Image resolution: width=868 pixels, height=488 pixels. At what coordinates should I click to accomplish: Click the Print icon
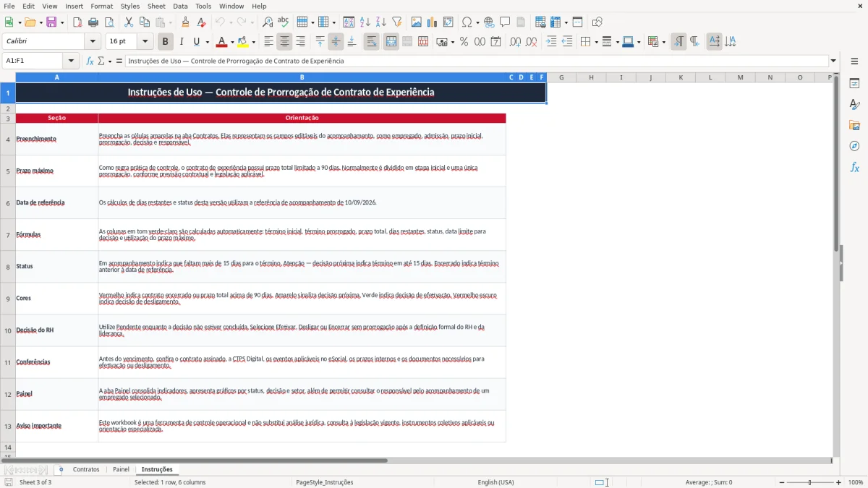pyautogui.click(x=93, y=22)
